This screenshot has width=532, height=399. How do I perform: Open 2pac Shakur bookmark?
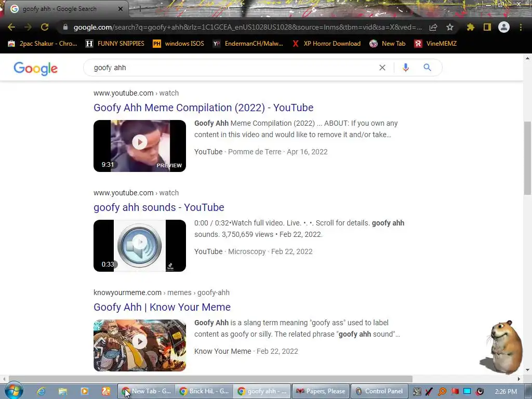[43, 44]
